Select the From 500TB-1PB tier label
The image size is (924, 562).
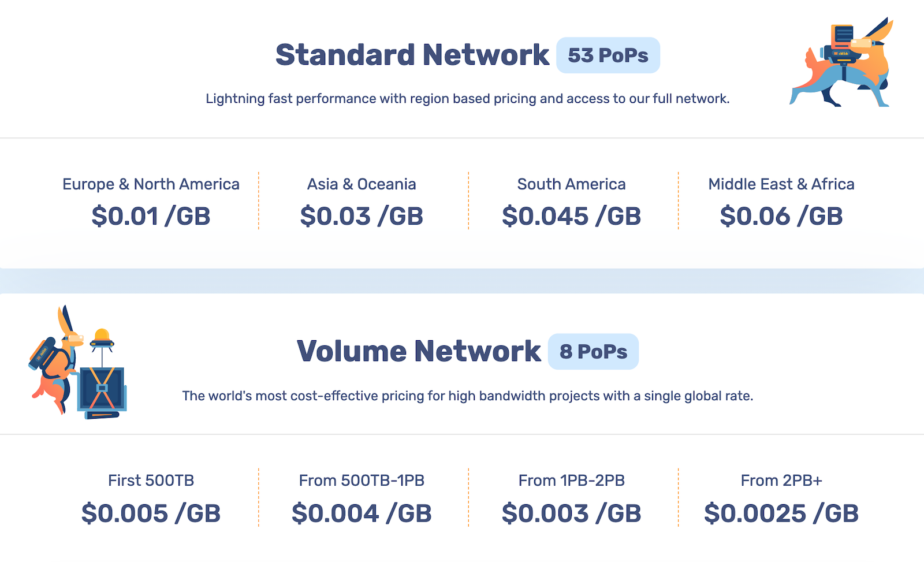[362, 481]
